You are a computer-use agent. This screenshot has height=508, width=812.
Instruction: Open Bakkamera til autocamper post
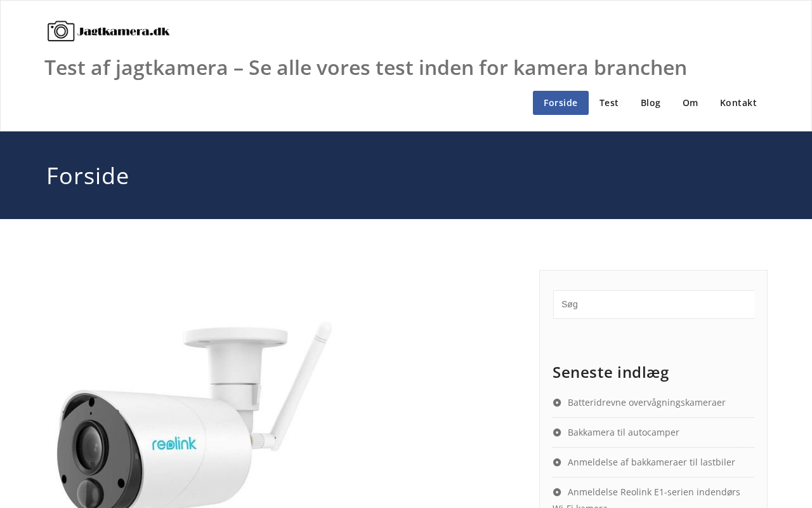coord(623,432)
